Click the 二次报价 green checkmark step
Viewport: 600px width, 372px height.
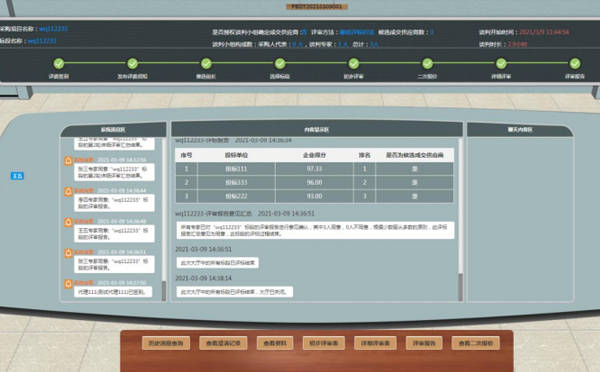(x=427, y=64)
